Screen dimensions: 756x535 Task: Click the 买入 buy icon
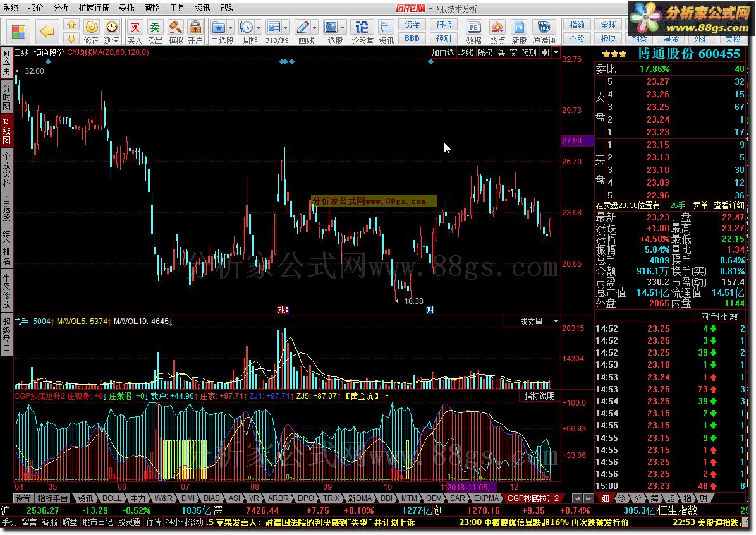(135, 32)
